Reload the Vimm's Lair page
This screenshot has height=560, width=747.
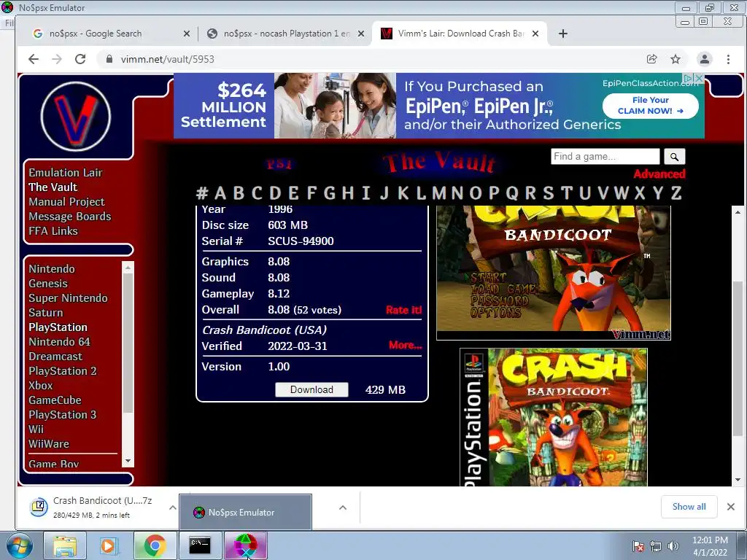tap(80, 59)
